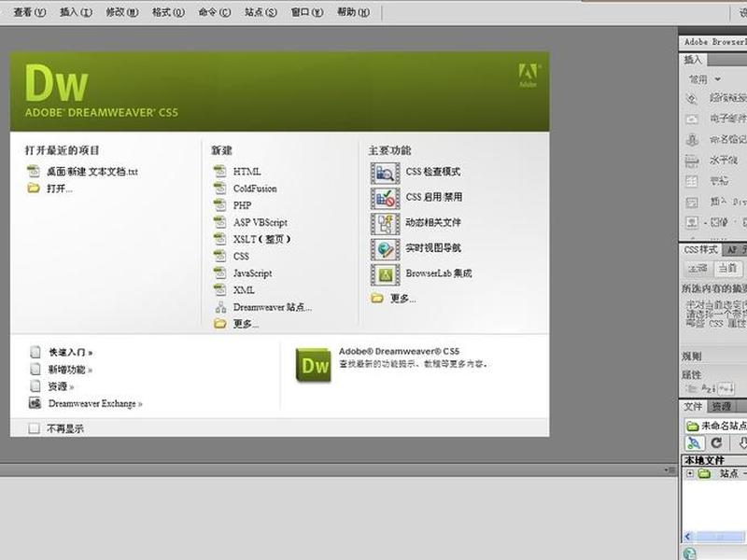
Task: Open the 资源 » link in welcome screen
Action: [61, 386]
